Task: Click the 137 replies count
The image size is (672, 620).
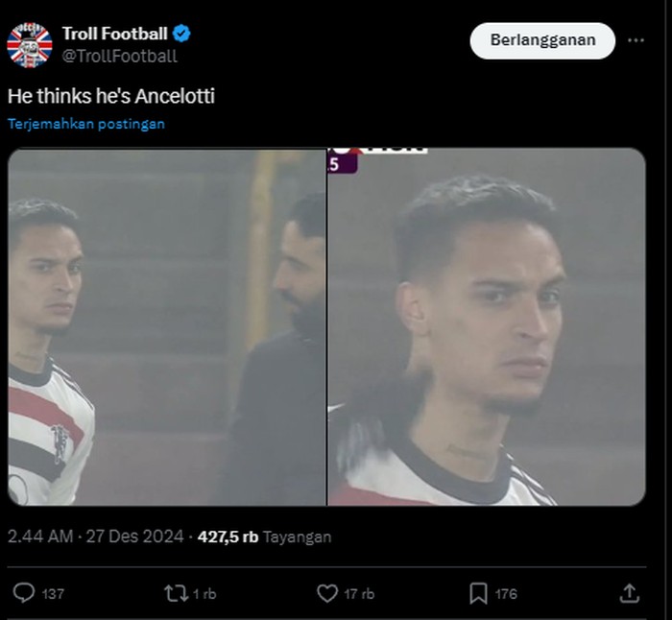Action: click(53, 594)
